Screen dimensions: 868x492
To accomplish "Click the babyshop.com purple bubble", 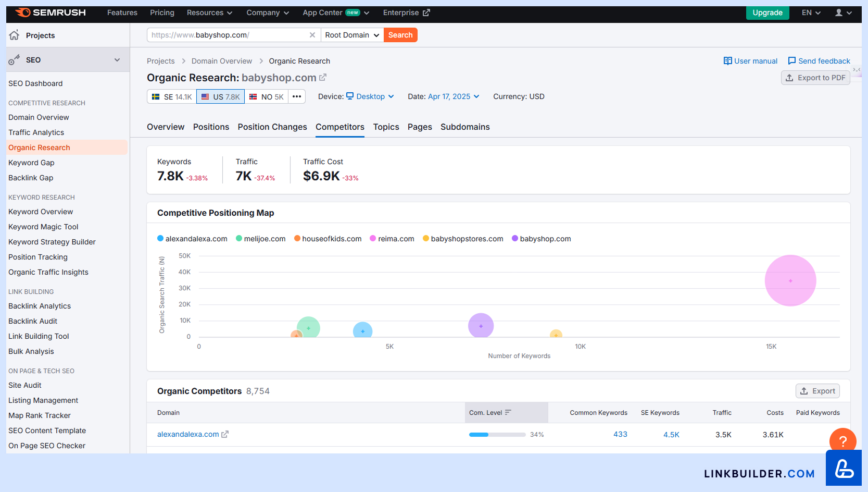I will point(481,326).
